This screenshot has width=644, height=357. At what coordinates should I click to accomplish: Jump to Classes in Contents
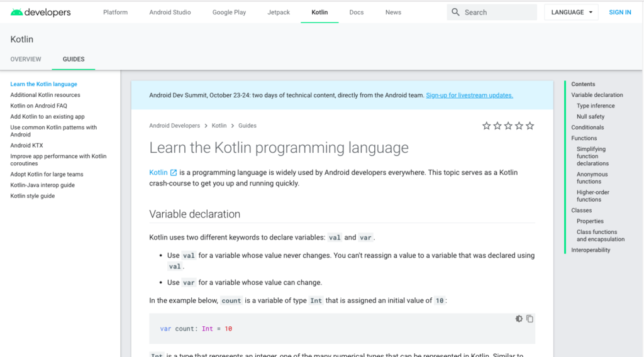point(582,210)
